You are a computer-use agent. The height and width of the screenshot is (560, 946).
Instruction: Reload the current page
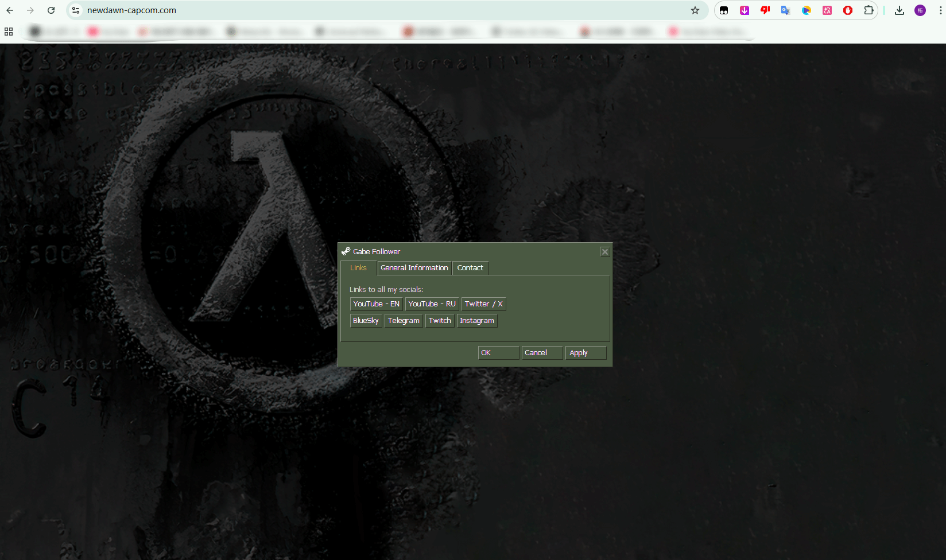click(51, 10)
